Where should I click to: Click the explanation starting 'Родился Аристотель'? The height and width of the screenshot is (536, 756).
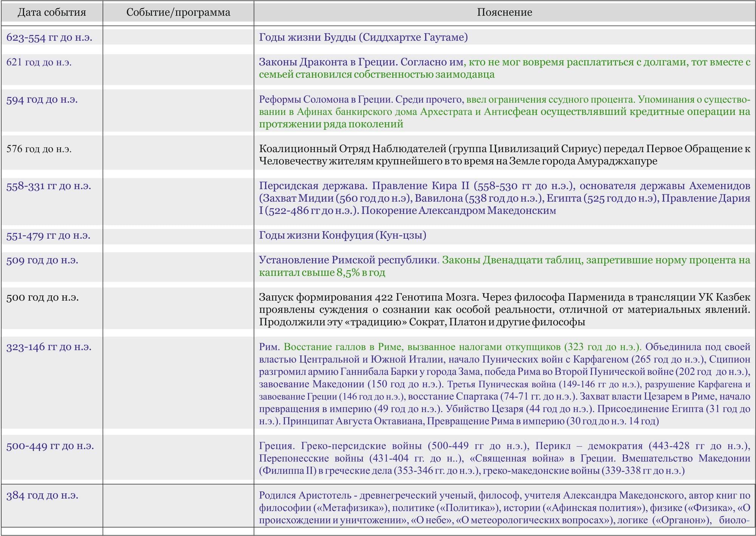[505, 508]
